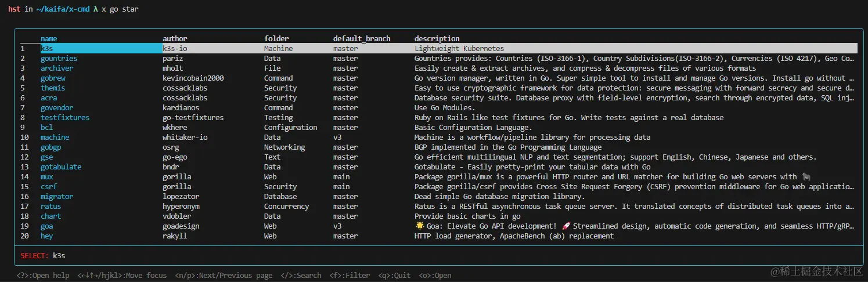The width and height of the screenshot is (868, 282).
Task: Click the author column header
Action: (x=175, y=39)
